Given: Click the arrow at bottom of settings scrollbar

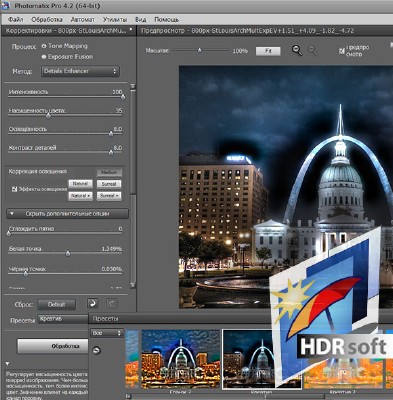Looking at the screenshot, I should coord(133,285).
